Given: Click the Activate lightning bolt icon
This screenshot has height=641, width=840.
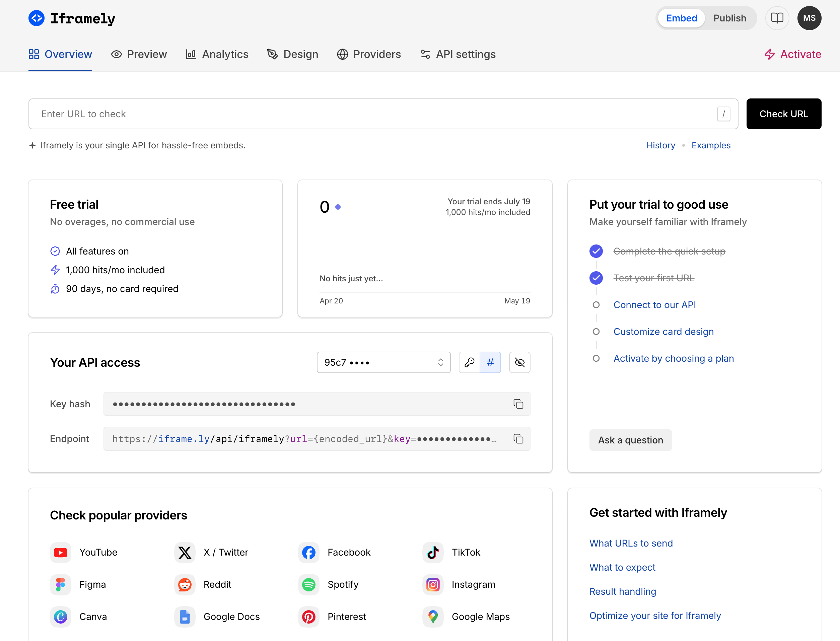Looking at the screenshot, I should click(769, 54).
